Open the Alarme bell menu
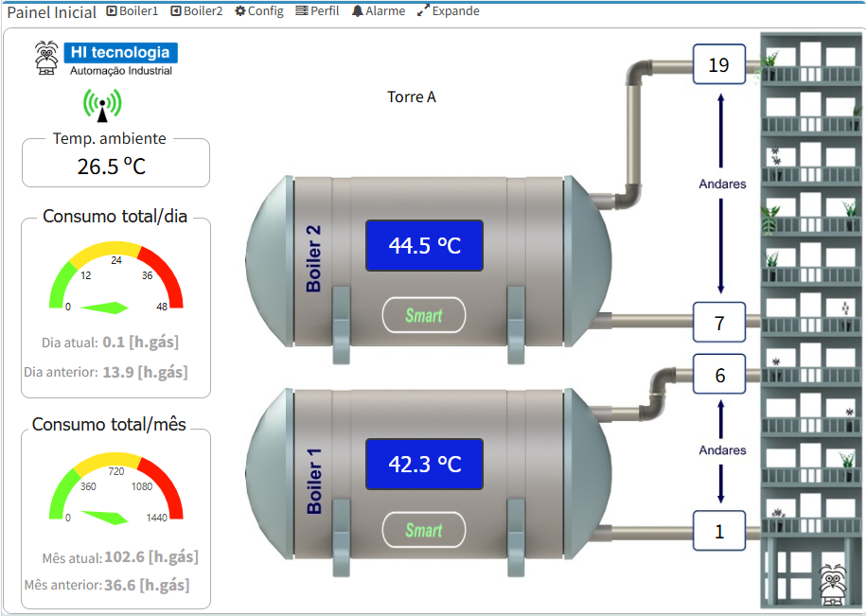 coord(379,11)
